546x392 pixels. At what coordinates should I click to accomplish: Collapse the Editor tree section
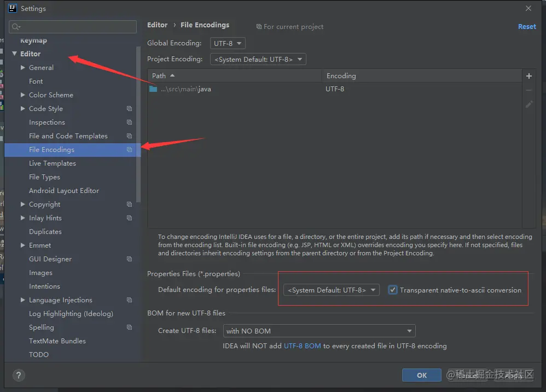(14, 54)
